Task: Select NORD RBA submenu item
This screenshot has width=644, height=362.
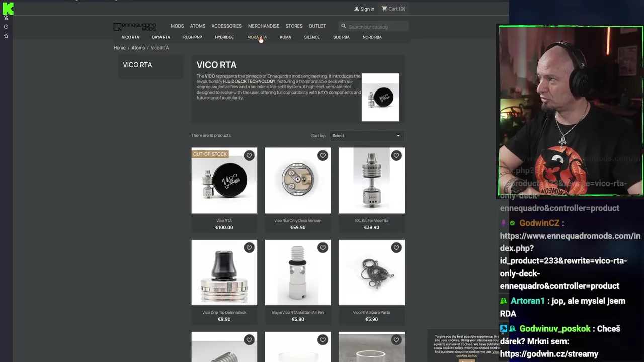Action: coord(372,37)
